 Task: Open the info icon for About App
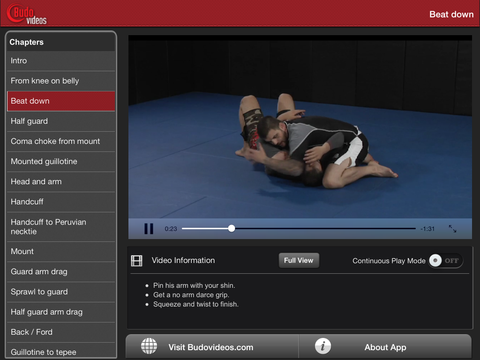323,346
